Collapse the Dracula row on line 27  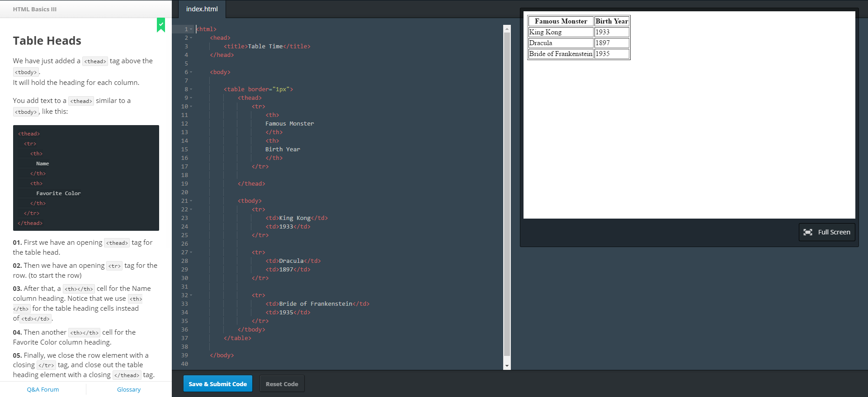(191, 252)
